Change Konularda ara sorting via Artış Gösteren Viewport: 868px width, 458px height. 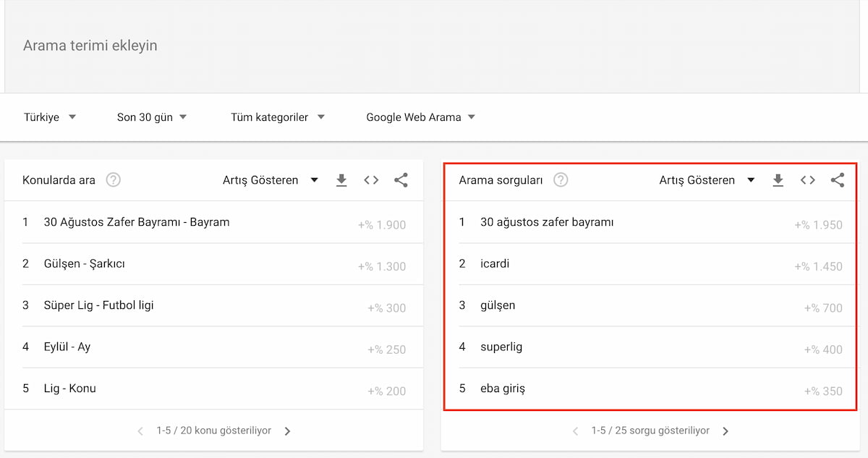click(x=271, y=180)
